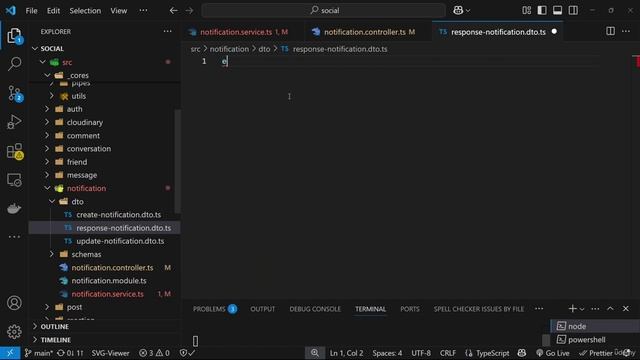Click Go Live in status bar
This screenshot has height=360, width=640.
pos(553,353)
